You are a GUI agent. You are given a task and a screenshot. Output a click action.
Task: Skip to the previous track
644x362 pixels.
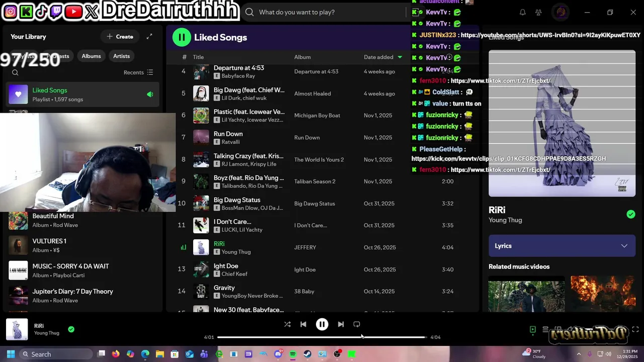[303, 324]
